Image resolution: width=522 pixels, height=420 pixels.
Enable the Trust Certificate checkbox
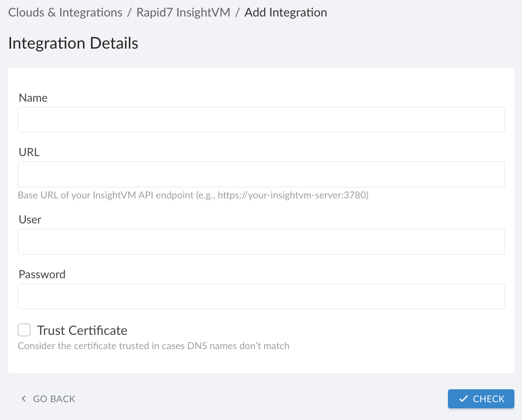click(24, 330)
